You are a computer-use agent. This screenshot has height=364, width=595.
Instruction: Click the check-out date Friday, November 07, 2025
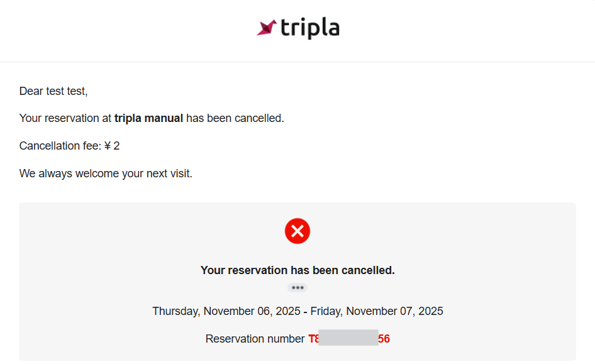377,311
